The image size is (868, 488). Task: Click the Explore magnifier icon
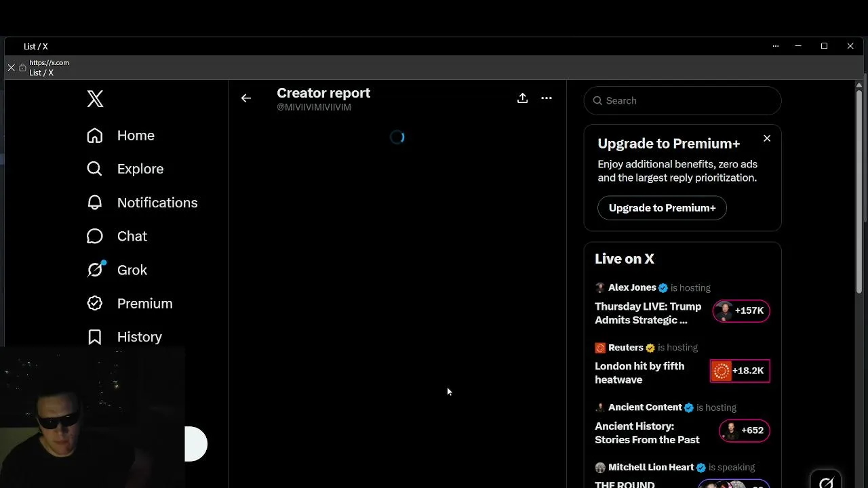coord(95,169)
